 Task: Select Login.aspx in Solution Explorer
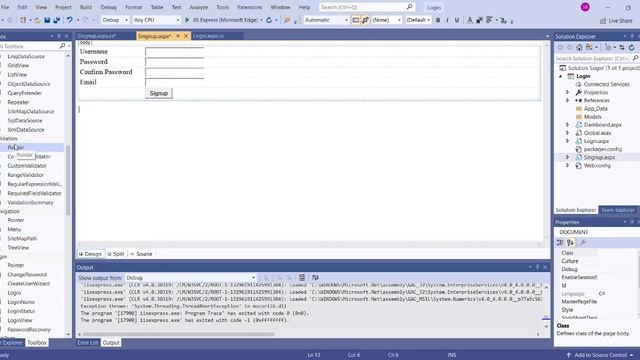click(596, 141)
